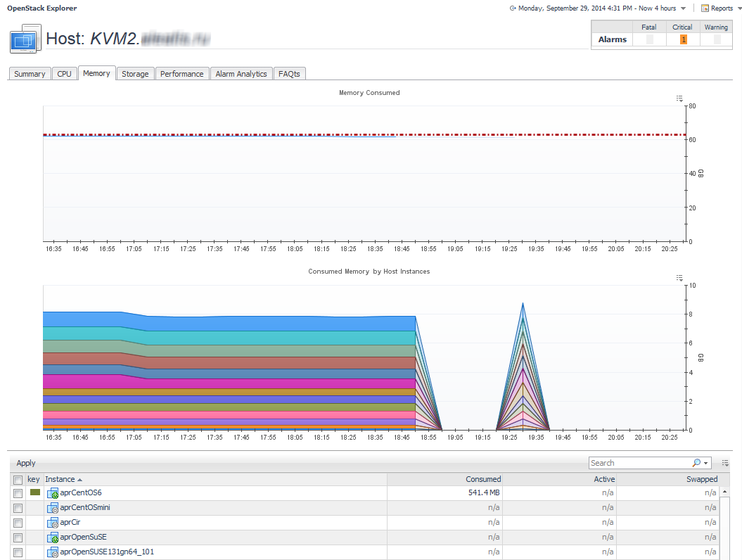Viewport: 742px width, 560px height.
Task: Open the Alarm Analytics tab
Action: [x=241, y=74]
